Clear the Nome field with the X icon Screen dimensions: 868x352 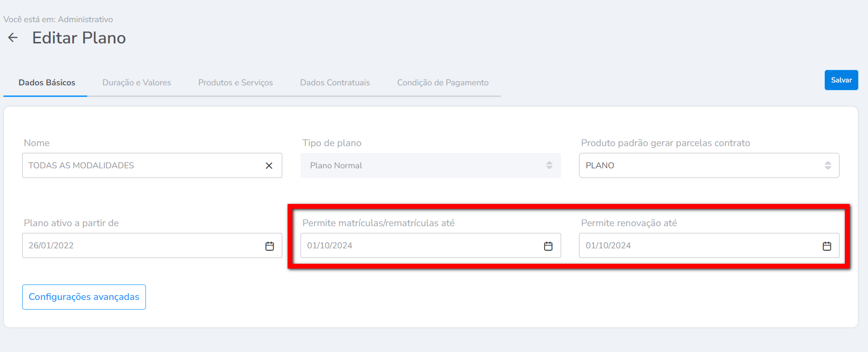tap(269, 165)
